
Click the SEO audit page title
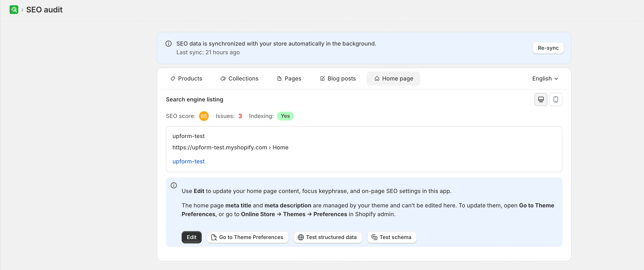[x=44, y=10]
